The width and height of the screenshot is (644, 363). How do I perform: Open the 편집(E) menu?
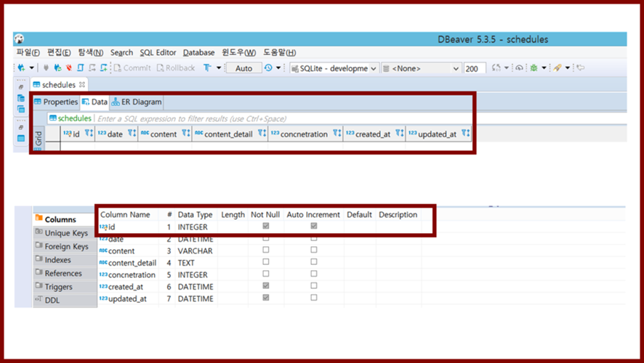pos(59,52)
